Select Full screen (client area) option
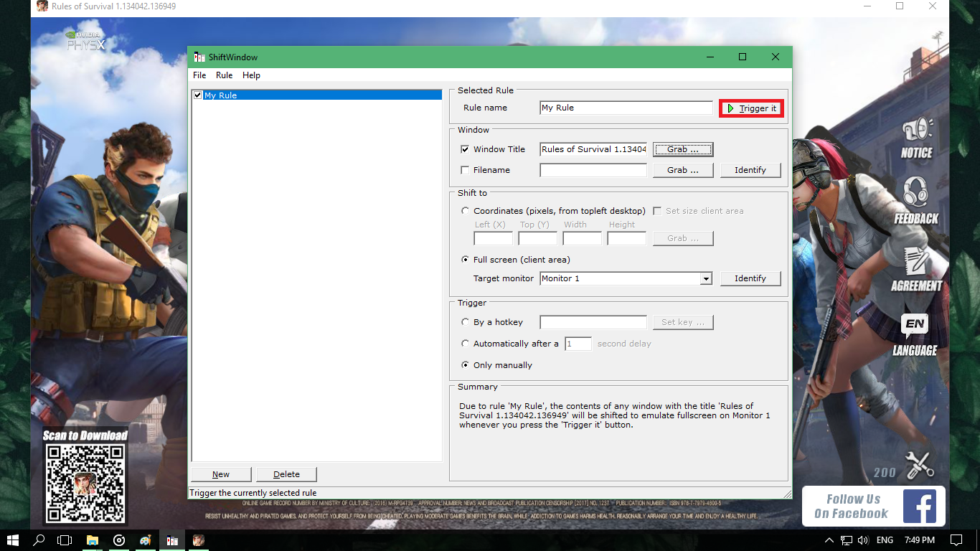This screenshot has width=980, height=551. [466, 260]
